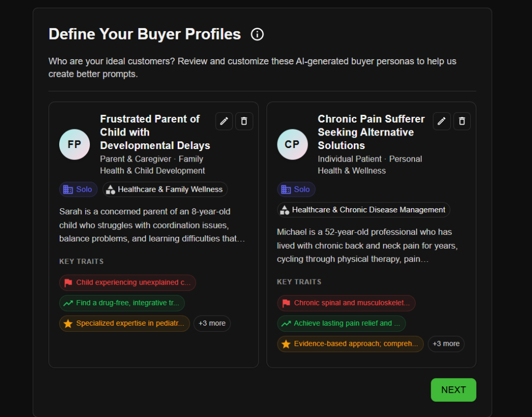Viewport: 532px width, 417px height.
Task: Click the KEY TRAITS label under Sarah's description
Action: 82,261
